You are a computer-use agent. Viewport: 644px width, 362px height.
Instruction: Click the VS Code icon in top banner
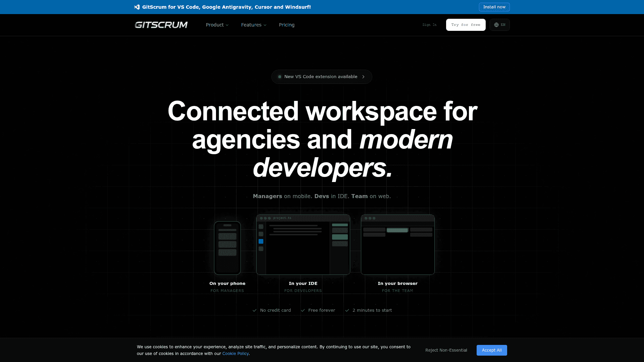pyautogui.click(x=137, y=7)
